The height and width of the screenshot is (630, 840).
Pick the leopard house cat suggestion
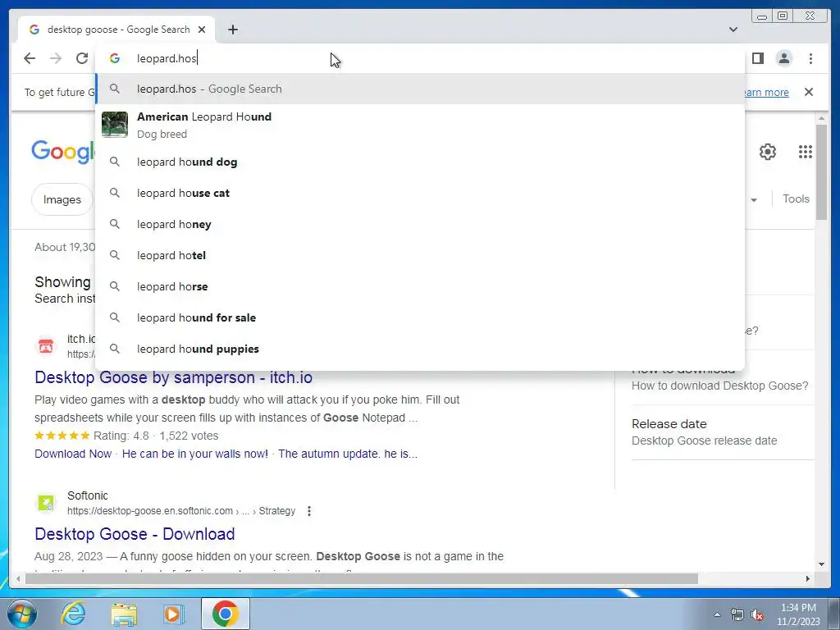click(420, 193)
